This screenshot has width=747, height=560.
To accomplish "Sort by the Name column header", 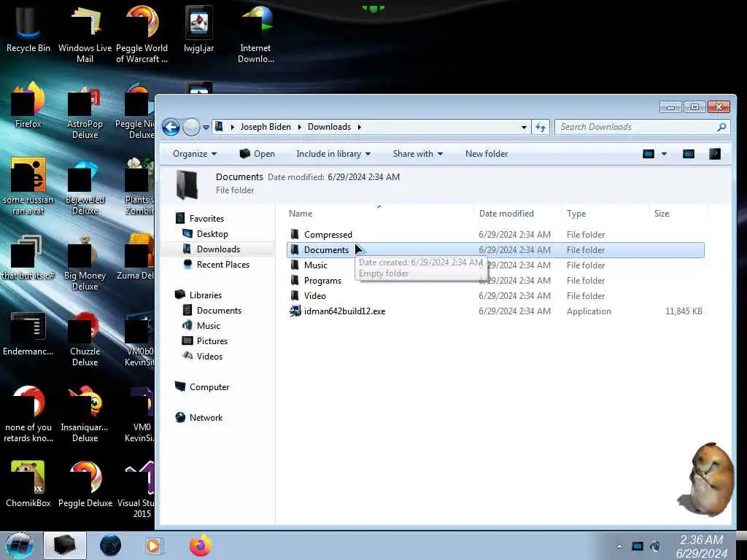I will [x=379, y=214].
